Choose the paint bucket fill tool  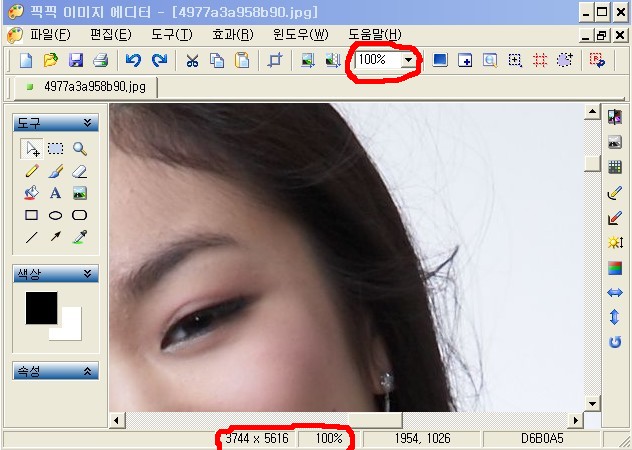32,193
